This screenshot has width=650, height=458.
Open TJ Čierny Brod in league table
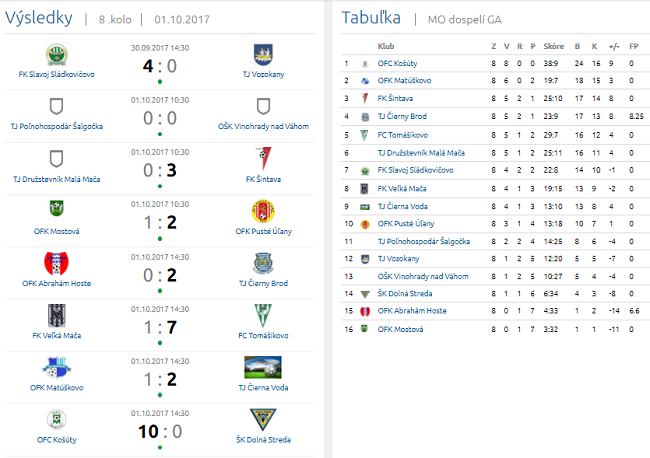pos(403,116)
